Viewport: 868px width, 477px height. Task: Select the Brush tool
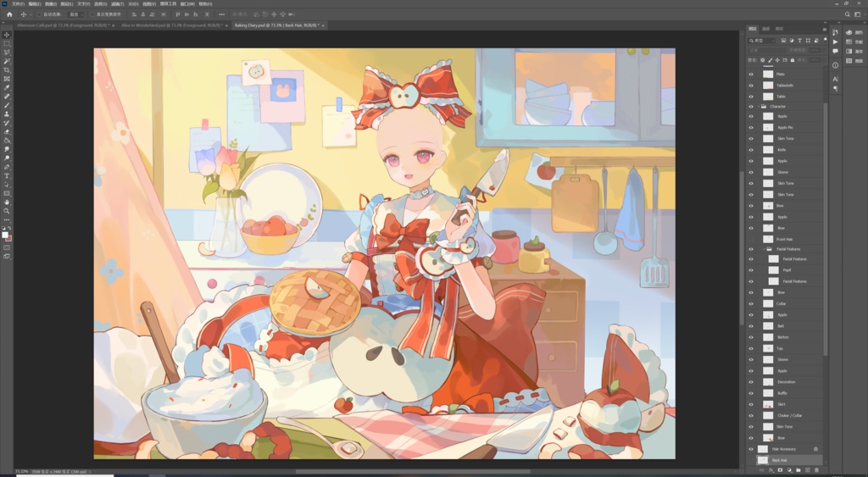[x=7, y=105]
